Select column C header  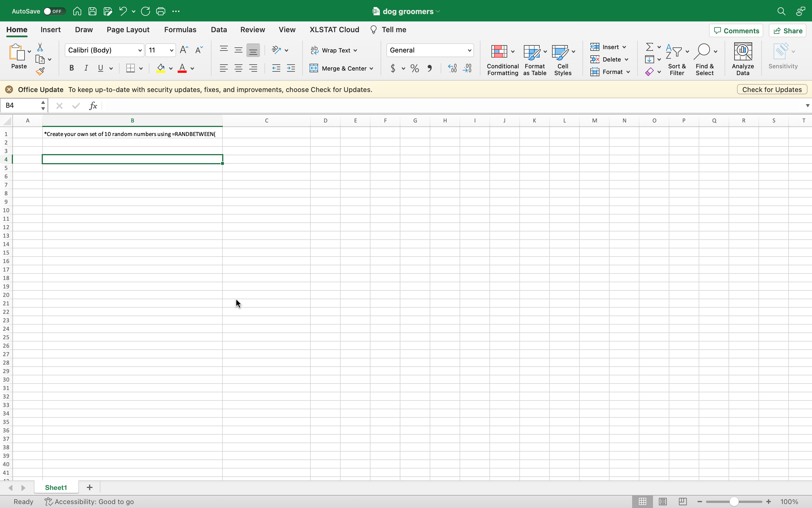[x=266, y=121]
